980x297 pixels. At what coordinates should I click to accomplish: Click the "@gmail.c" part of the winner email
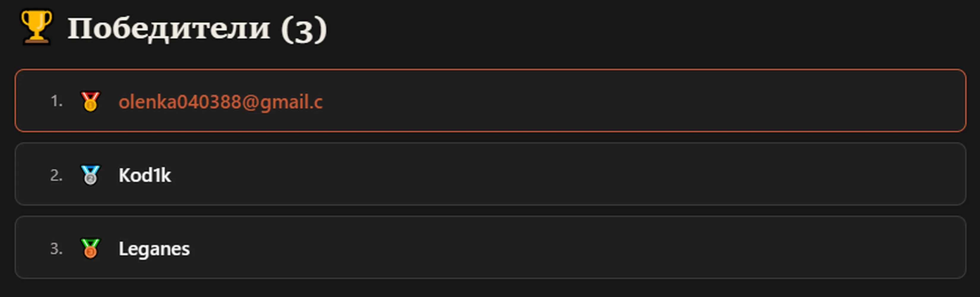(282, 102)
